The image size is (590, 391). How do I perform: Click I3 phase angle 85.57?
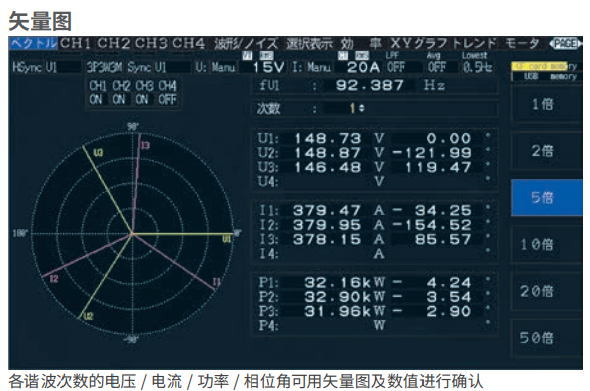443,239
